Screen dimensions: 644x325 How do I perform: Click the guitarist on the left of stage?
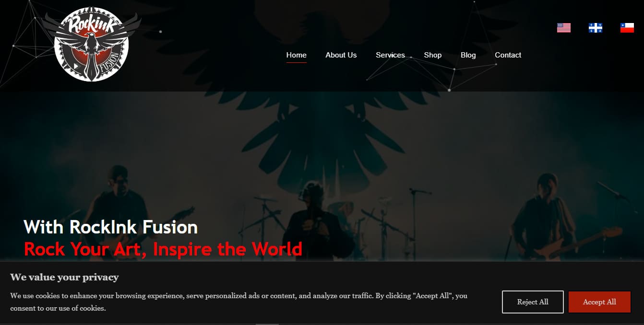tap(118, 211)
